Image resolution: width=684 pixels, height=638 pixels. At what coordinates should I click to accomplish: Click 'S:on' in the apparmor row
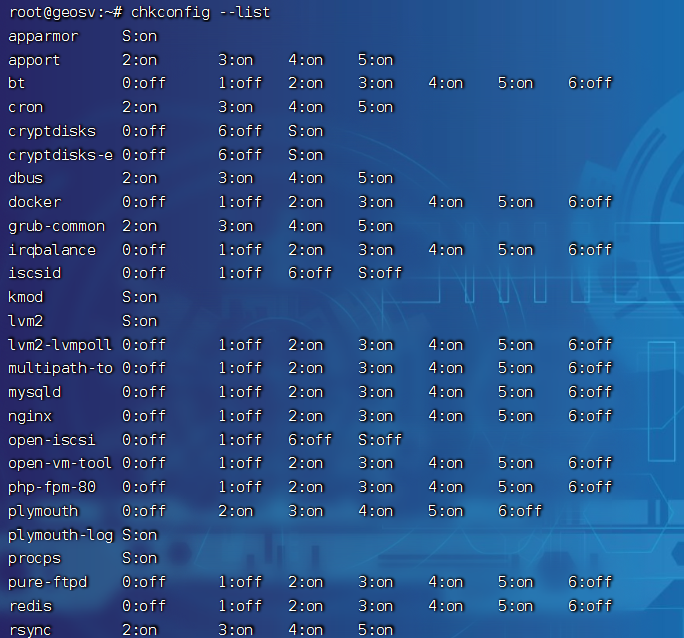tap(140, 36)
